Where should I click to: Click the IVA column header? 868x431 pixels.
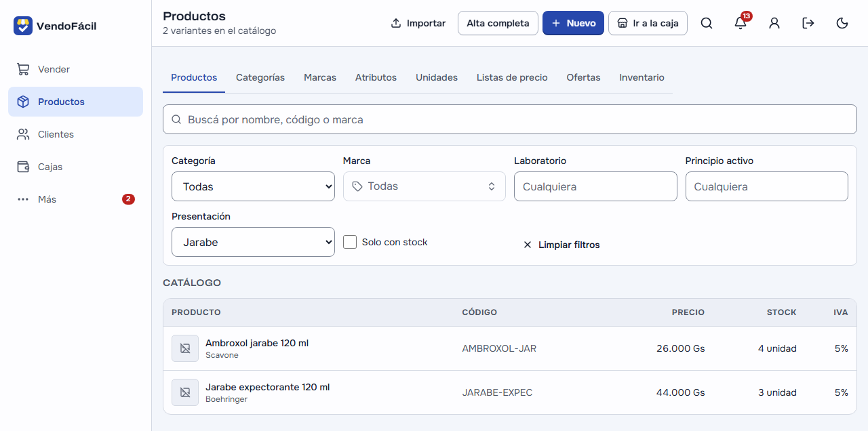click(x=841, y=312)
